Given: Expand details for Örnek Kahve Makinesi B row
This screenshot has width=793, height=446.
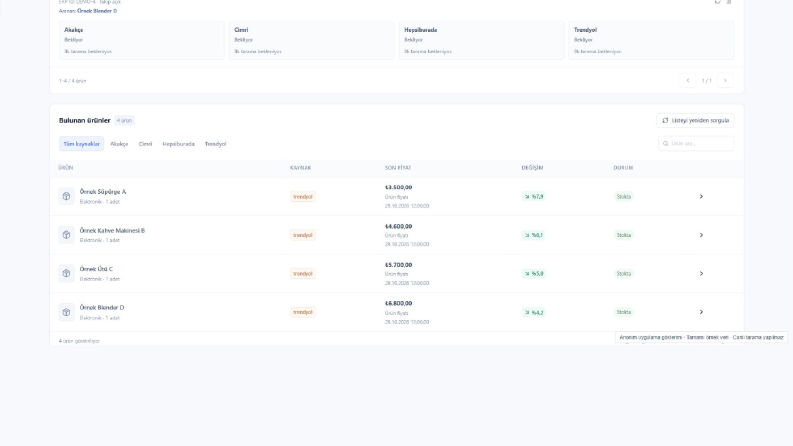Looking at the screenshot, I should point(701,235).
